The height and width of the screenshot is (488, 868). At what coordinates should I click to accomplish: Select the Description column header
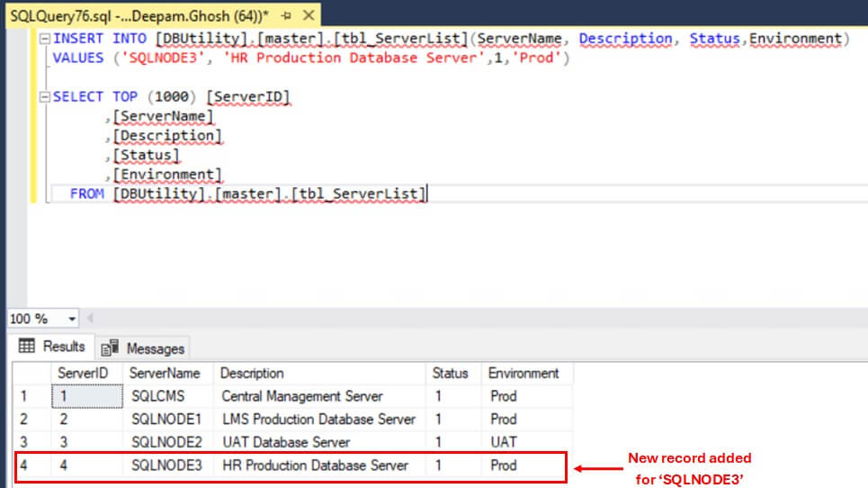[x=252, y=373]
